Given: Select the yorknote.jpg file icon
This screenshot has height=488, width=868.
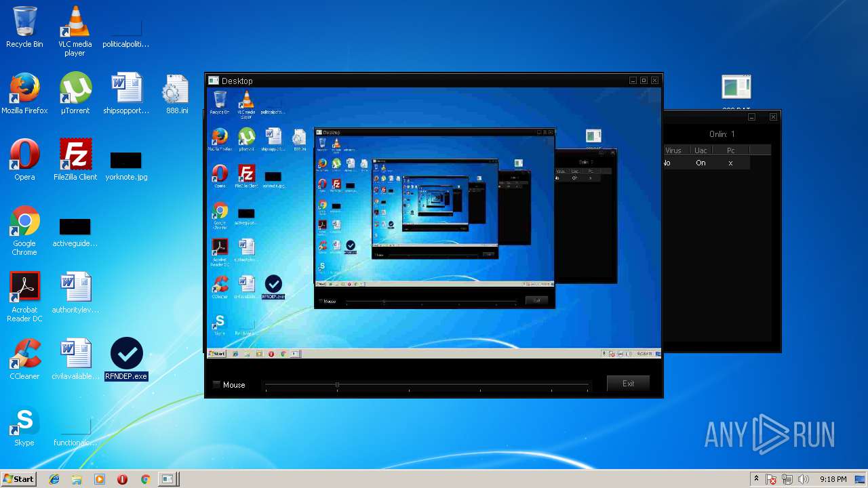Looking at the screenshot, I should [126, 165].
